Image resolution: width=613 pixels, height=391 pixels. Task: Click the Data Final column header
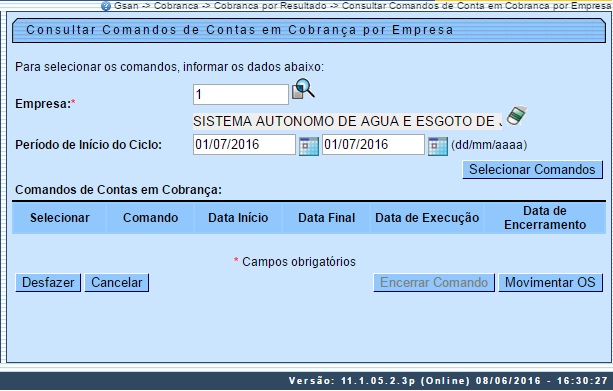[326, 218]
